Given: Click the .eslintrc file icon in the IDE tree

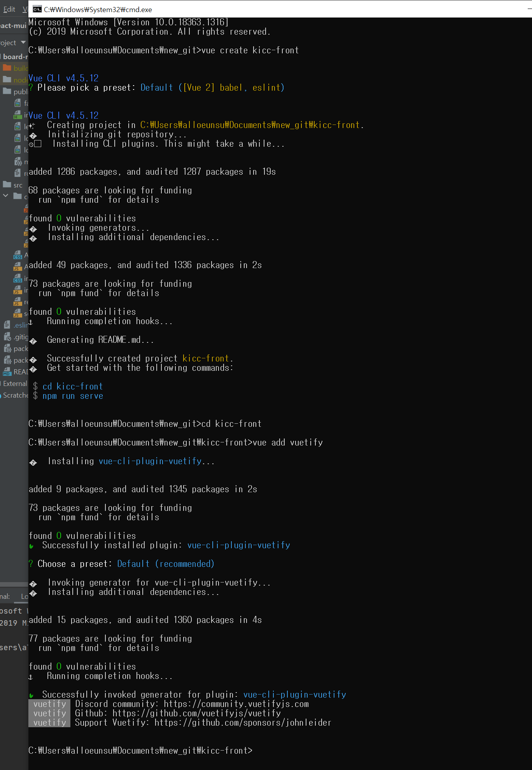Looking at the screenshot, I should pyautogui.click(x=7, y=324).
